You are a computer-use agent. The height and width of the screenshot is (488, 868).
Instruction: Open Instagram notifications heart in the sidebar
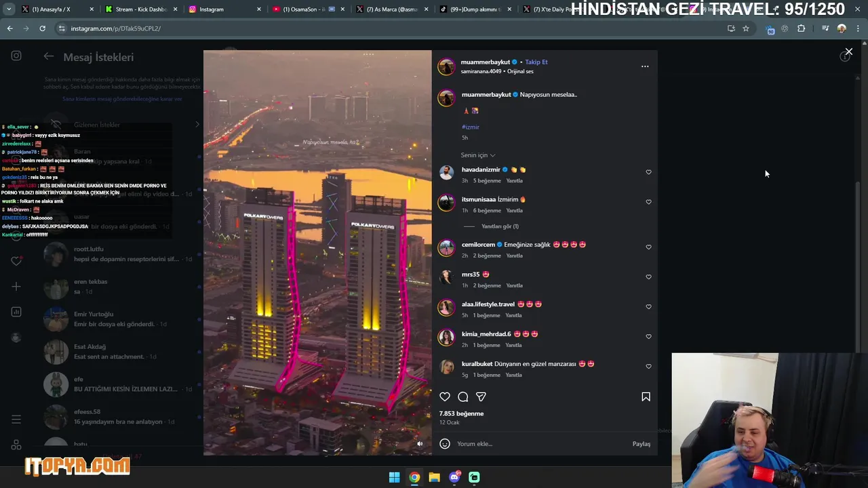pos(16,261)
